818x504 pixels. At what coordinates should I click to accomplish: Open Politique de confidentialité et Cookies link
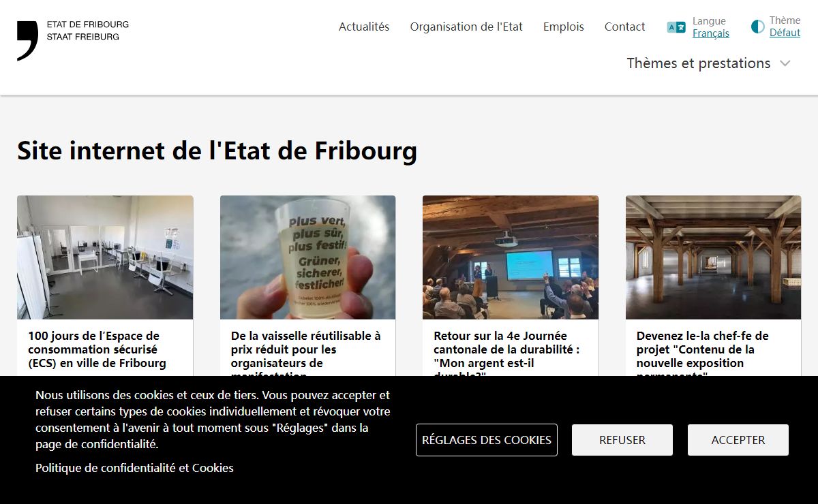coord(134,468)
